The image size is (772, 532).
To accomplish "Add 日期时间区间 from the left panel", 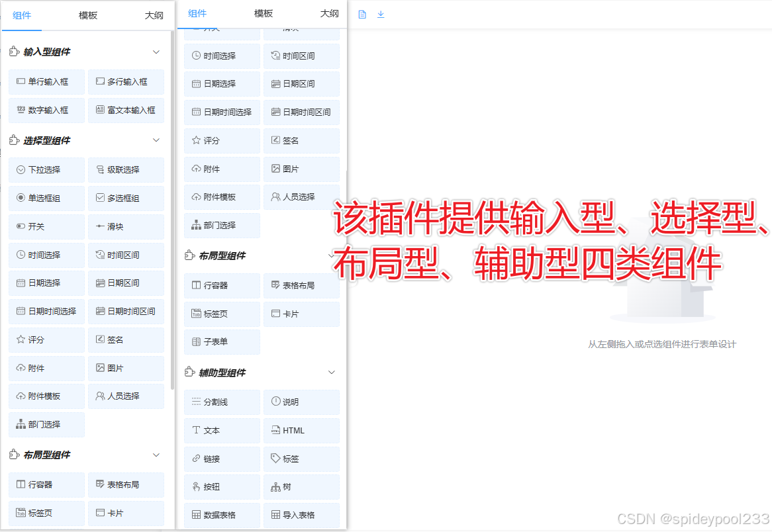I will 126,312.
